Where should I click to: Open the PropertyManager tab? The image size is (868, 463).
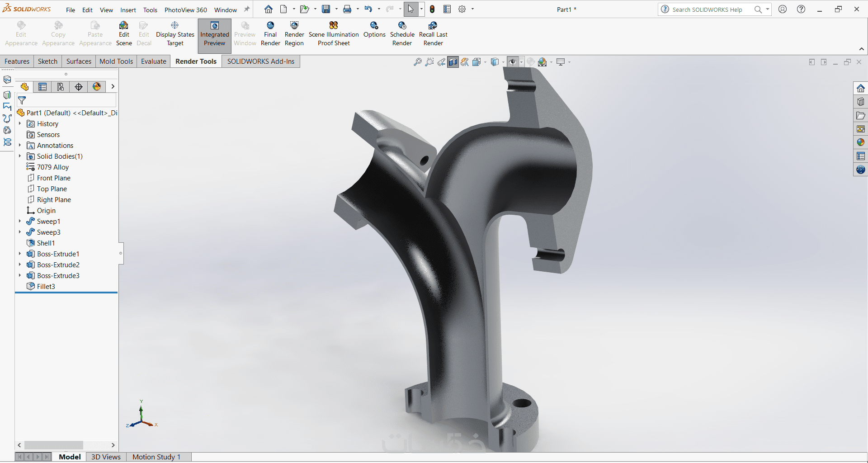(x=42, y=87)
